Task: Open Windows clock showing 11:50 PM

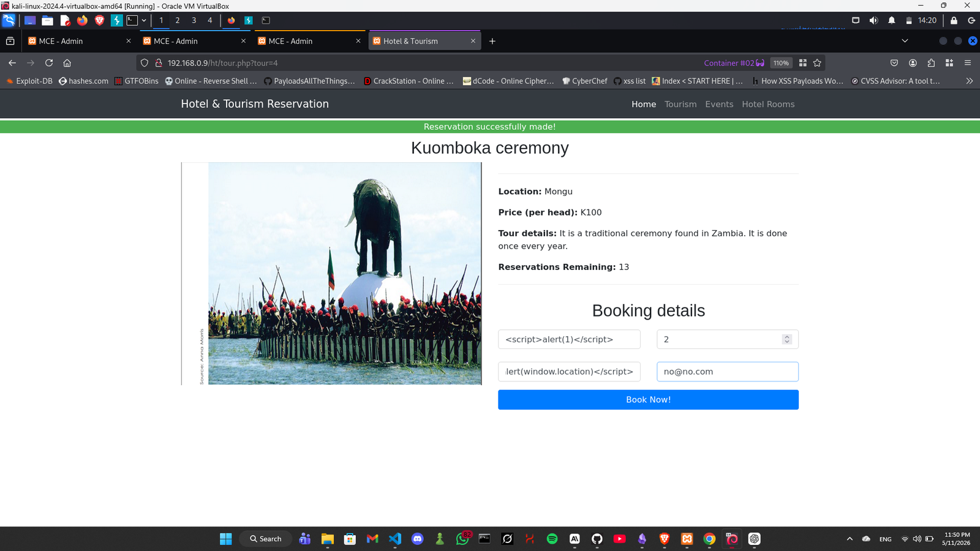Action: pyautogui.click(x=957, y=539)
